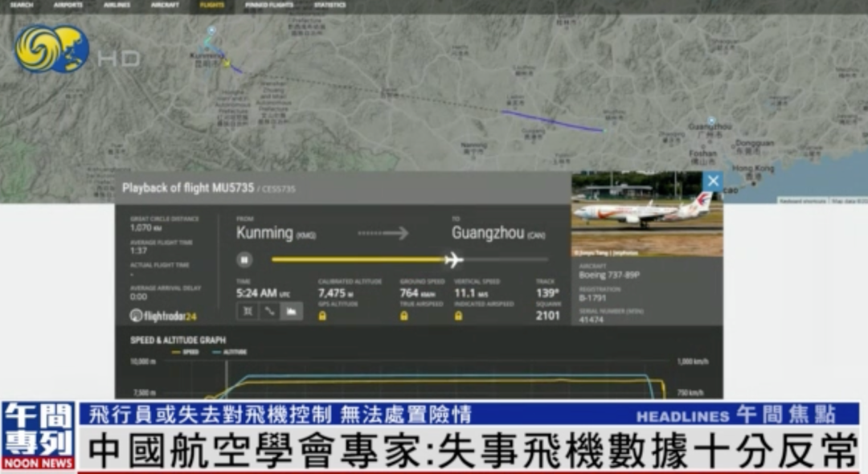The image size is (868, 474).
Task: Click the GPS altitude lock icon
Action: 322,316
